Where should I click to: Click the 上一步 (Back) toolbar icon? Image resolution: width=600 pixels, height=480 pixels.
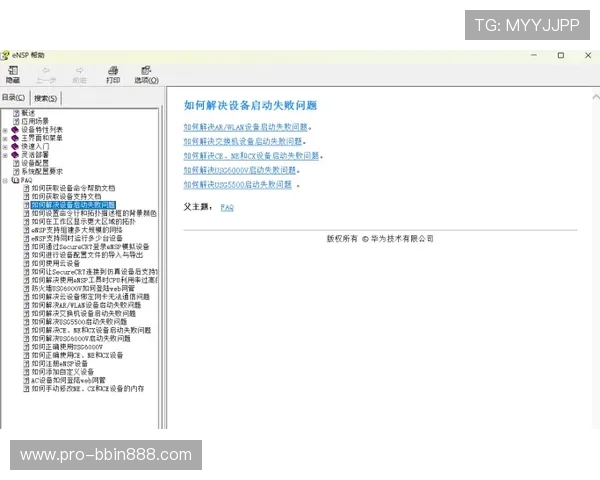click(46, 71)
